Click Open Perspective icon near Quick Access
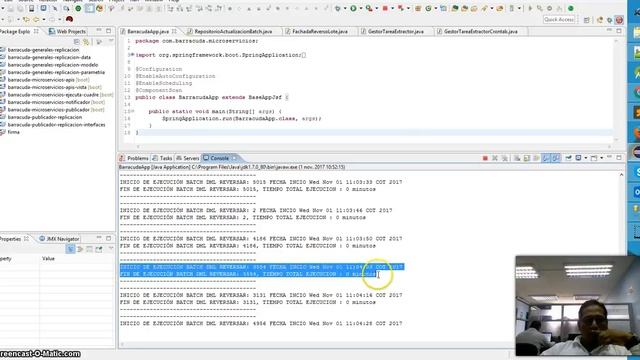640x360 pixels. click(587, 20)
